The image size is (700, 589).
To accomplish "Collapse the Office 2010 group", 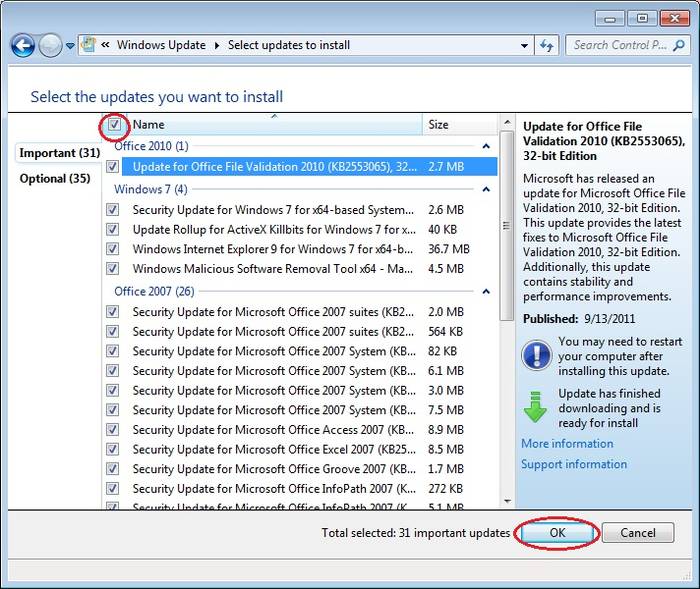I will (486, 147).
